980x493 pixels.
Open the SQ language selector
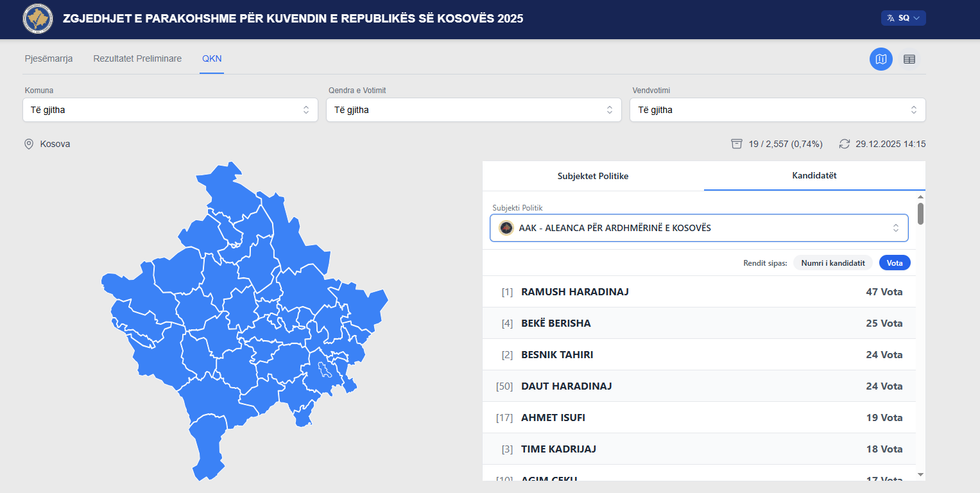coord(903,18)
